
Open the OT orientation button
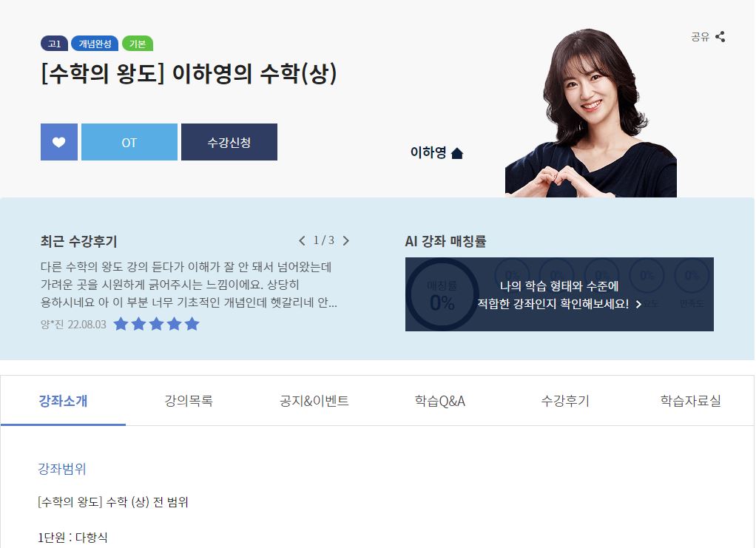(x=129, y=142)
